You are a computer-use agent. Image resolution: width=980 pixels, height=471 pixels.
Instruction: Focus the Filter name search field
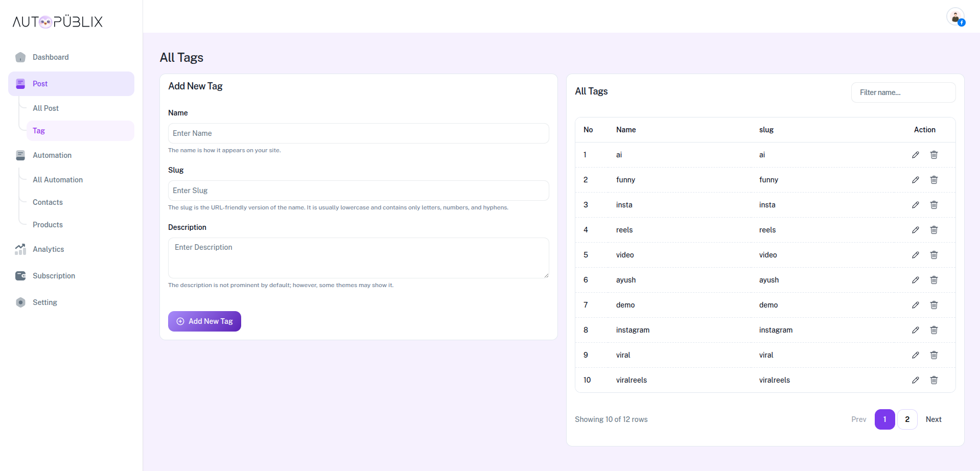[x=903, y=92]
